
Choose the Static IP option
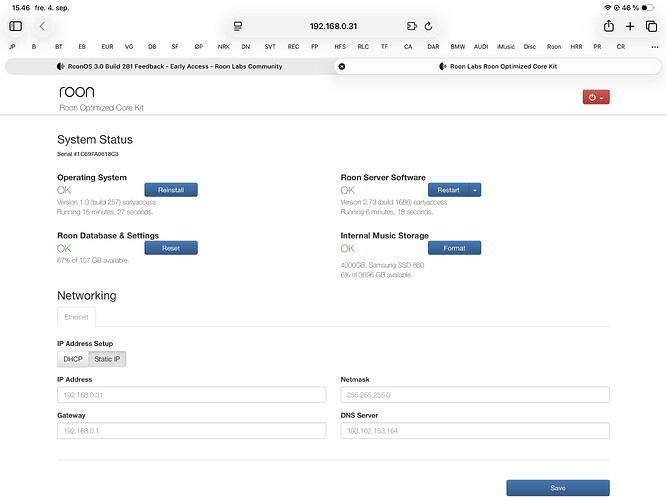(x=107, y=359)
